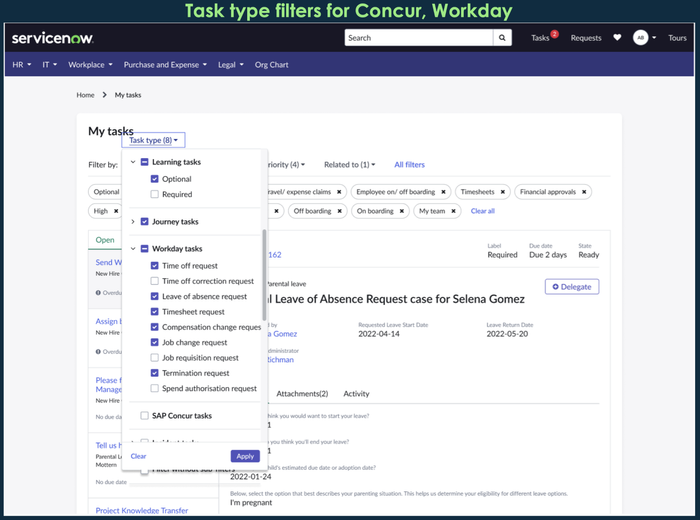This screenshot has height=520, width=700.
Task: Collapse the Workday tasks group
Action: [133, 249]
